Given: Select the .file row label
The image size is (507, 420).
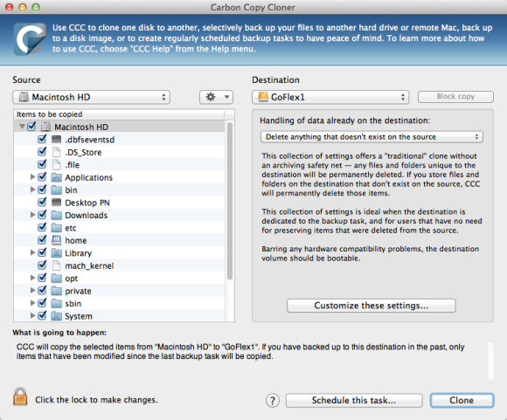Looking at the screenshot, I should point(72,165).
